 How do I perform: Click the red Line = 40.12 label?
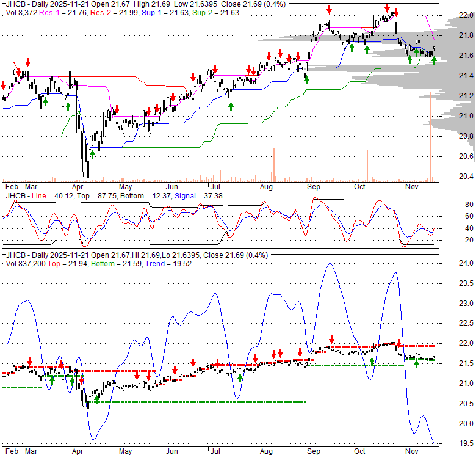(x=52, y=196)
